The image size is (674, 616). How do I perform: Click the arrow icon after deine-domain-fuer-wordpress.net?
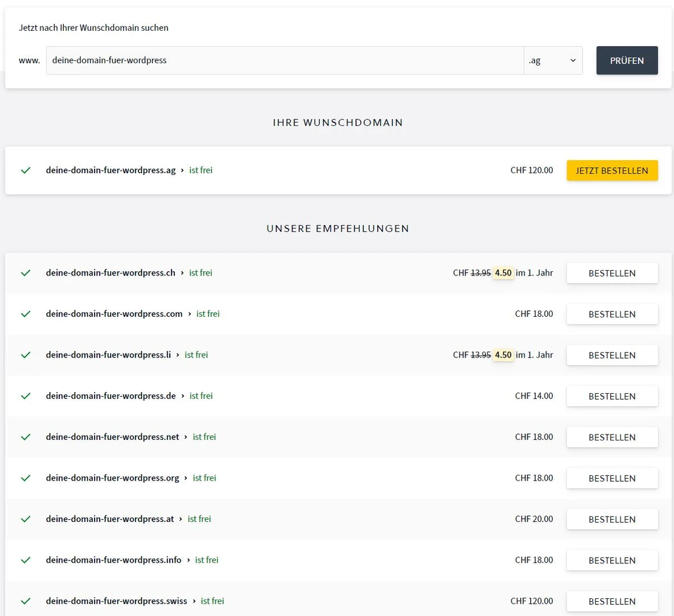click(x=186, y=437)
